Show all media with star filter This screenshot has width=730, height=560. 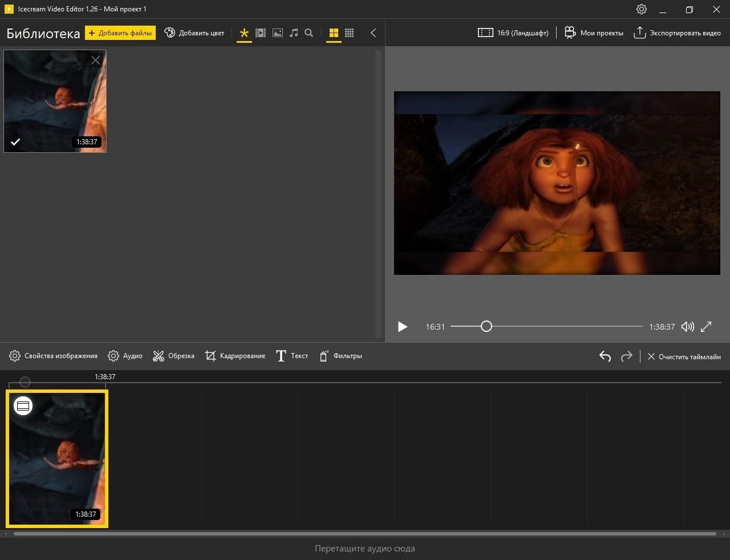pyautogui.click(x=244, y=33)
